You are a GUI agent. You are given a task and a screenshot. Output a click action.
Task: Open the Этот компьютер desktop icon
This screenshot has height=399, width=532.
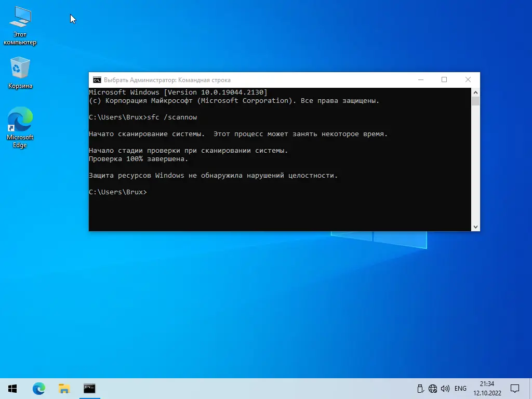click(20, 26)
